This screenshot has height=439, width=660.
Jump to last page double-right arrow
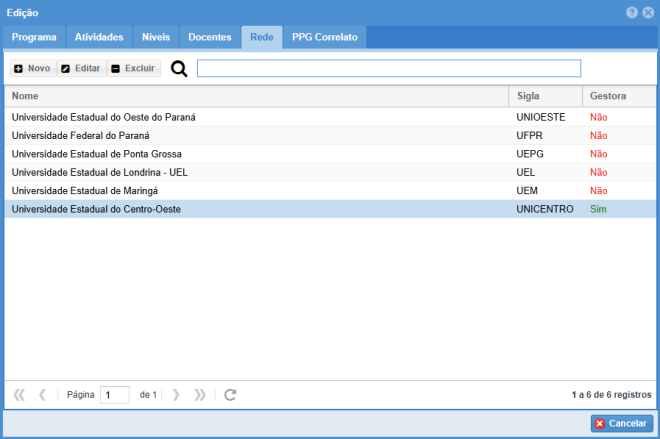point(200,395)
